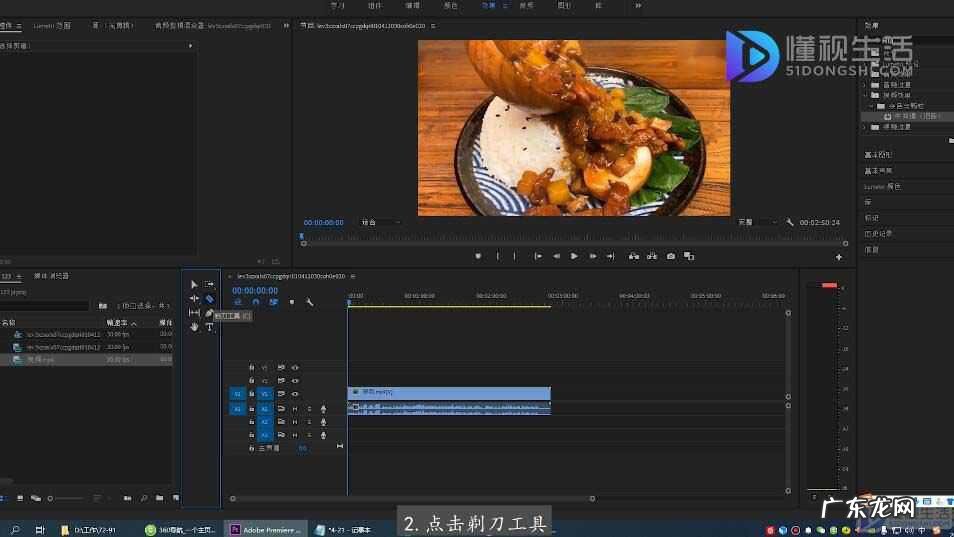Expand the 音频过渡 folder in Effects
Image resolution: width=954 pixels, height=537 pixels.
coord(866,86)
